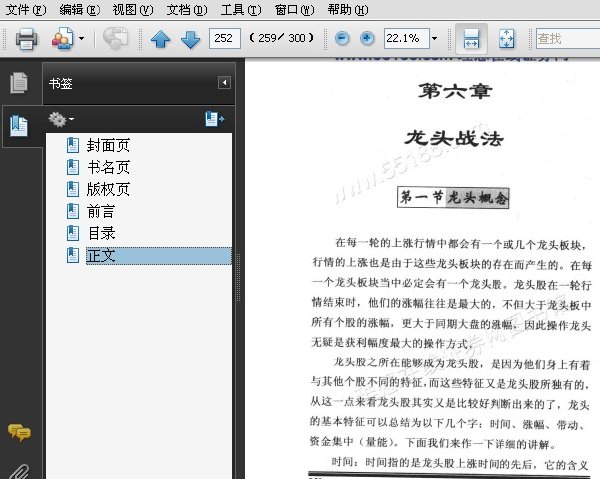
Task: Click bookmark icon beside 目录
Action: (x=73, y=233)
